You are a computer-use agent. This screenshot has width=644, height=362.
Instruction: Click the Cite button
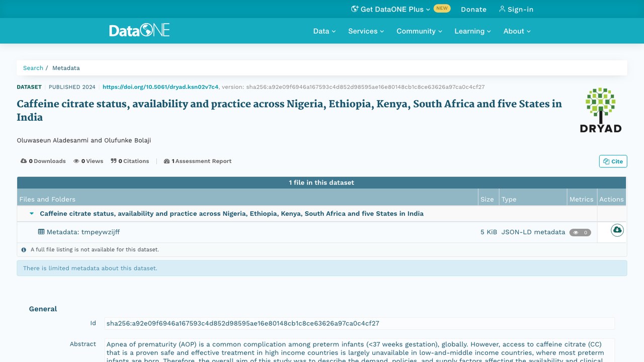(x=613, y=161)
